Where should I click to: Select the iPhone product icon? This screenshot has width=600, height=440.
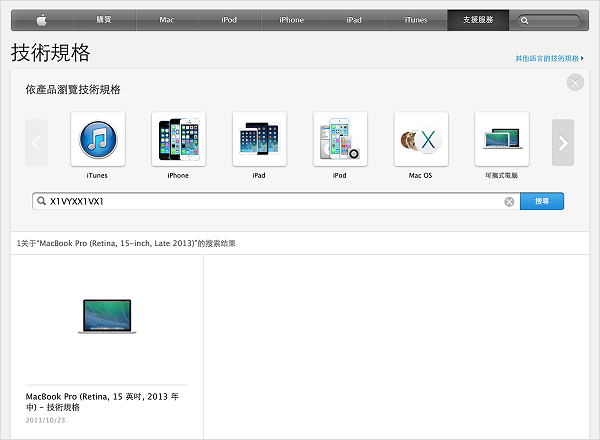tap(179, 139)
